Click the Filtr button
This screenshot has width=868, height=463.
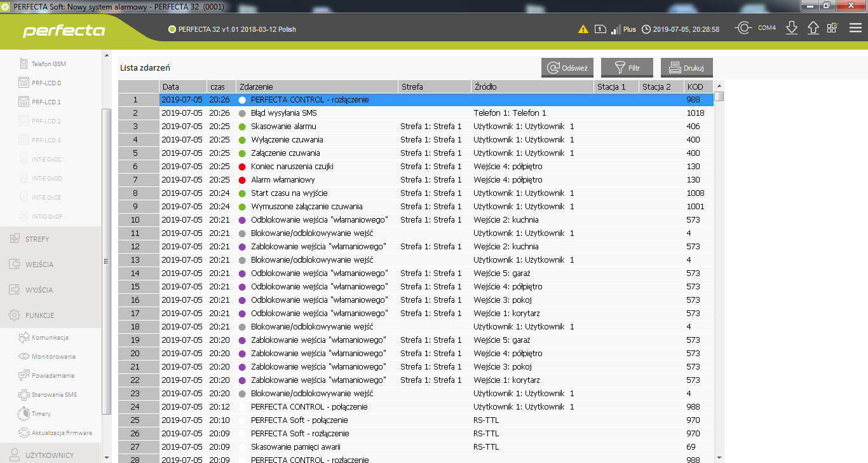click(x=627, y=68)
